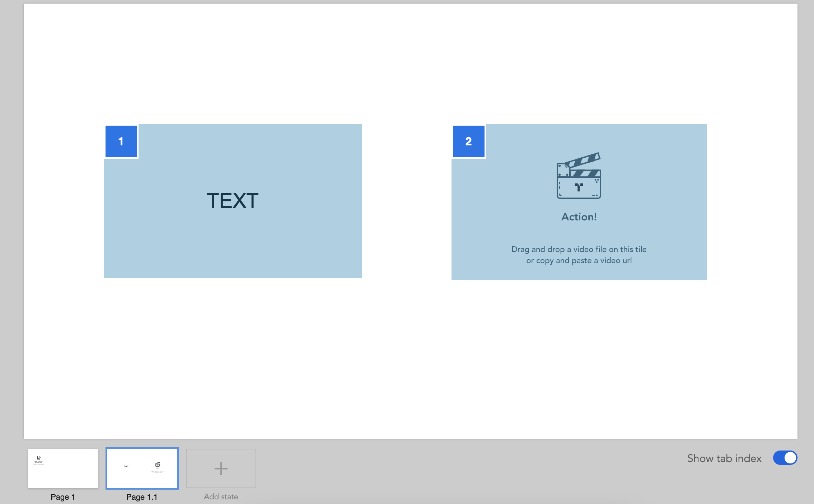Click the plus icon to add state

pyautogui.click(x=221, y=468)
